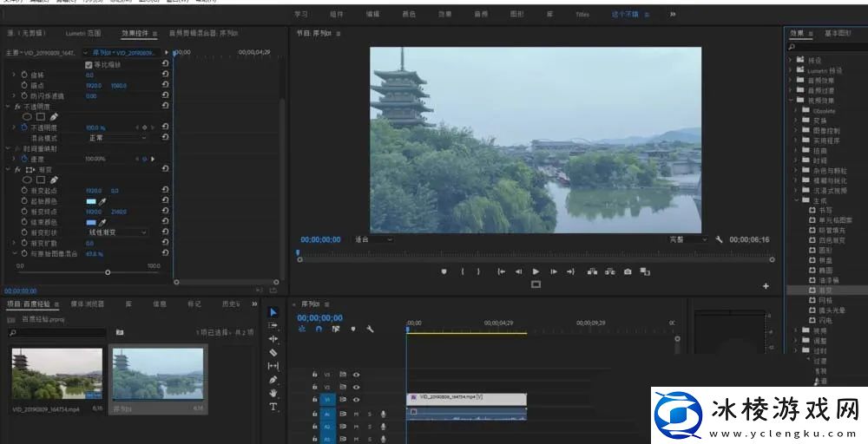Switch to the 颜色 workspace tab
868x444 pixels.
click(408, 14)
